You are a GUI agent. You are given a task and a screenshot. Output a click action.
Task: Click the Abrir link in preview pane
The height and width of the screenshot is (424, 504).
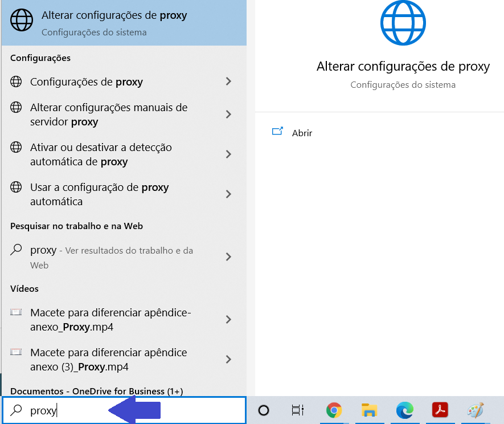pyautogui.click(x=302, y=133)
